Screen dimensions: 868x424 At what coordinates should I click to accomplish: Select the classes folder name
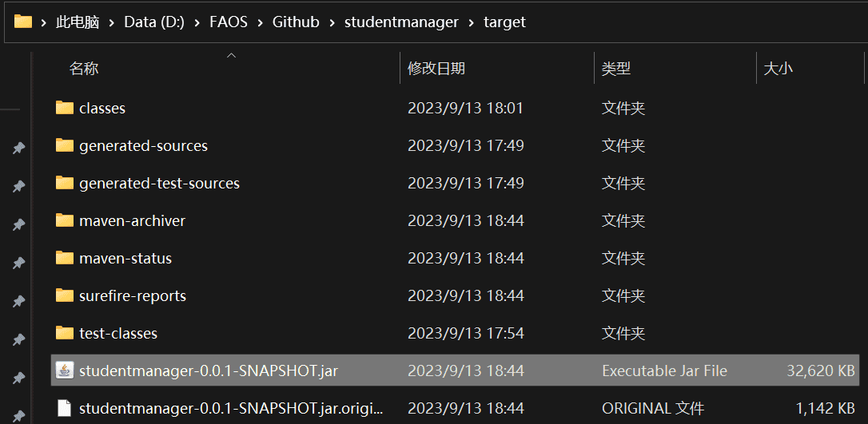click(102, 109)
